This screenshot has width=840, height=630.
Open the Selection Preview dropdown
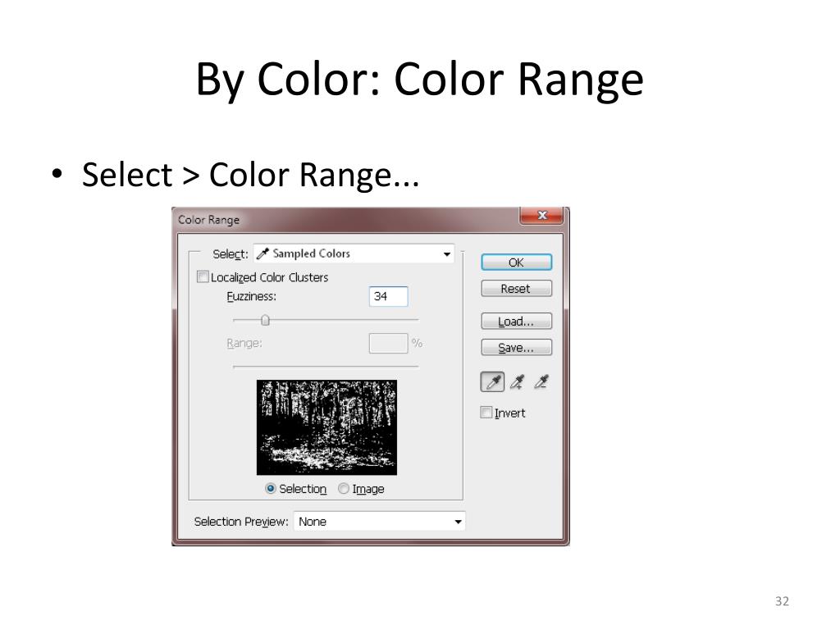coord(379,521)
